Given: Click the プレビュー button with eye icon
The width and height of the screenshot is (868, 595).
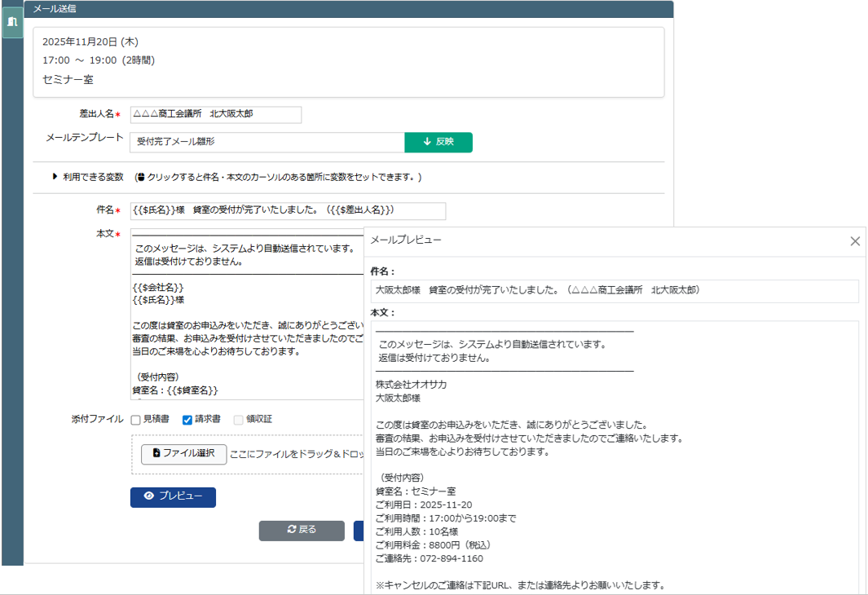Looking at the screenshot, I should [173, 497].
